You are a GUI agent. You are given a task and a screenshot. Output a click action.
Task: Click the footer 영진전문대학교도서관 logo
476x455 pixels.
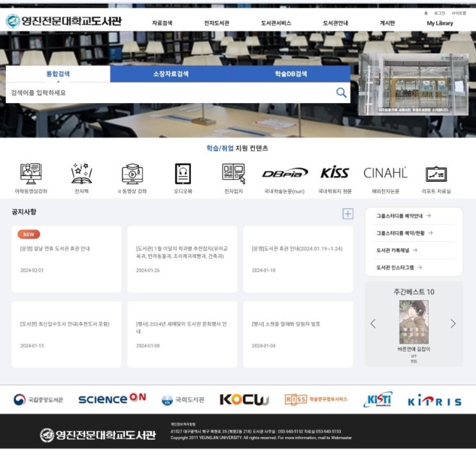coord(98,435)
